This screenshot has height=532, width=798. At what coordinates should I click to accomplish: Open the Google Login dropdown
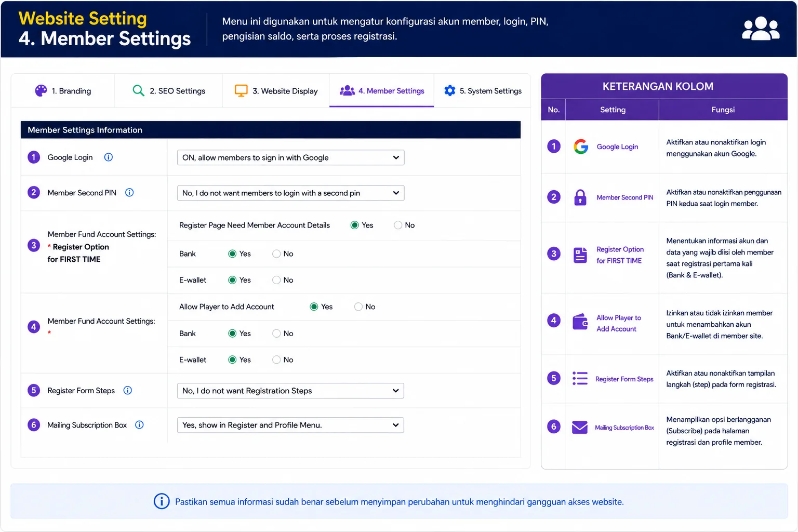291,157
